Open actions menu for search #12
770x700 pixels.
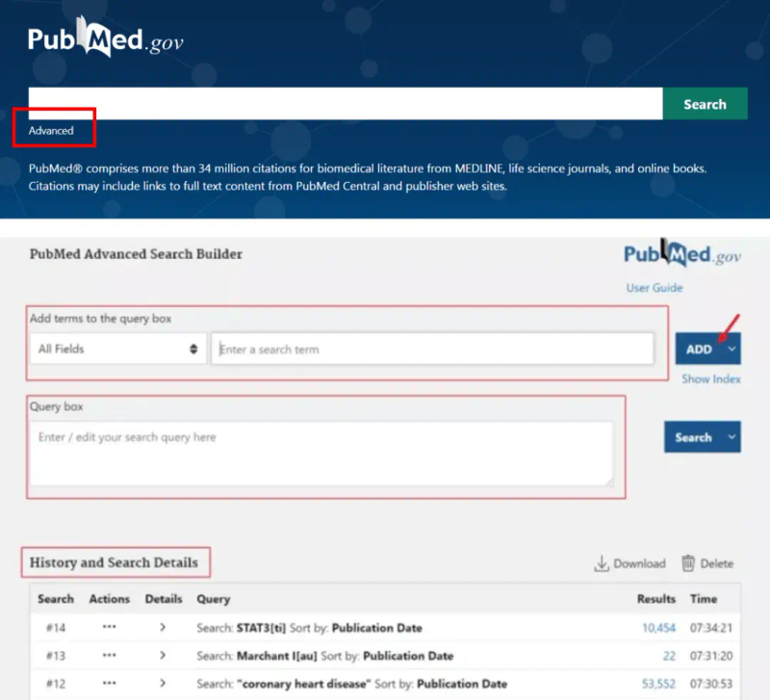109,684
